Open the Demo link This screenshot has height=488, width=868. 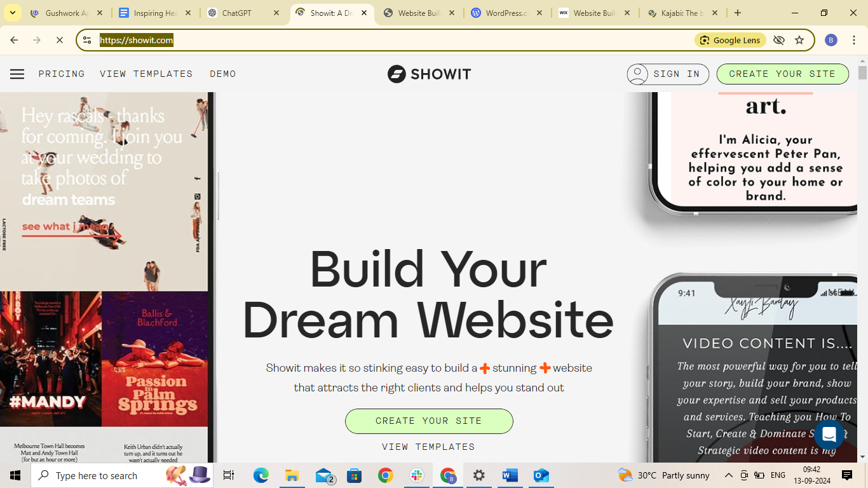pos(223,74)
